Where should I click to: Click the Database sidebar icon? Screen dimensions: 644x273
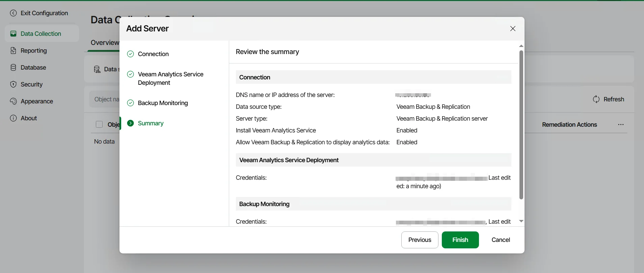point(13,68)
